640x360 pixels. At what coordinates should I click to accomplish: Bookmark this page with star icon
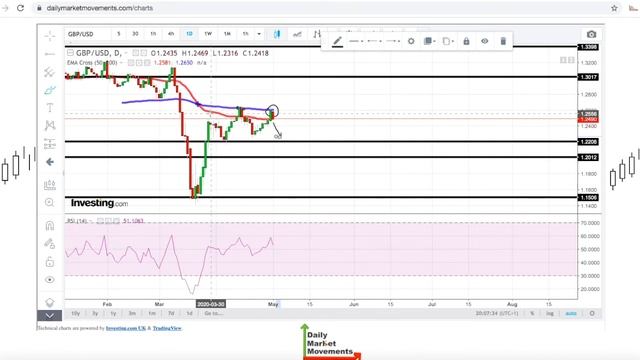[614, 8]
